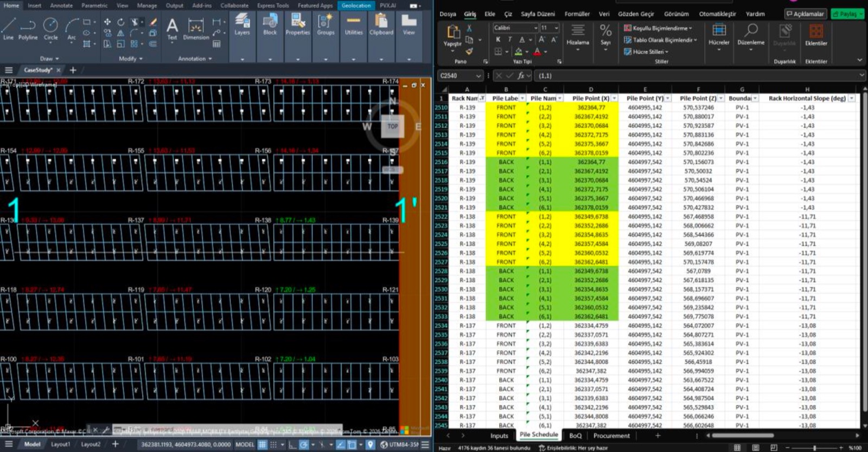
Task: Open Pile Point (X) filter dropdown
Action: coord(615,98)
